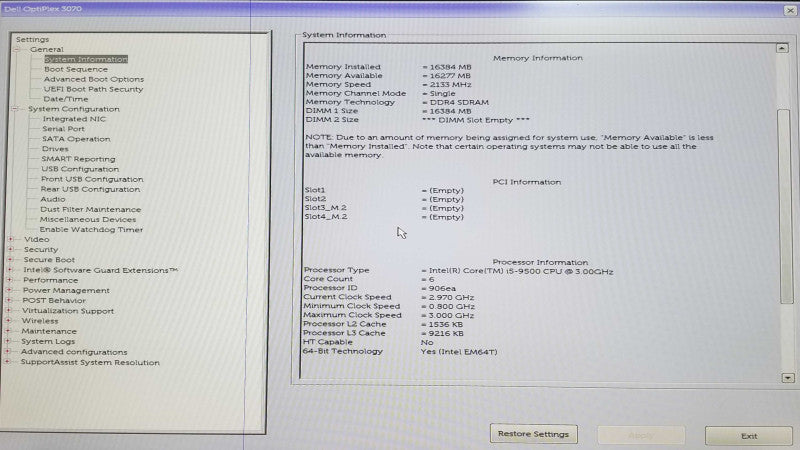Select Serial Port setting
Image resolution: width=800 pixels, height=450 pixels.
63,129
